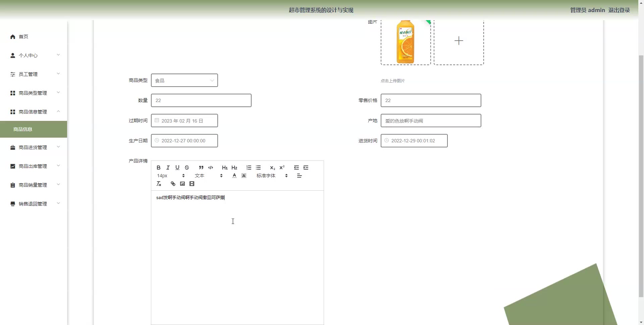Expand the 销售退回管理 sidebar menu
Viewport: 644px width, 325px height.
[34, 204]
